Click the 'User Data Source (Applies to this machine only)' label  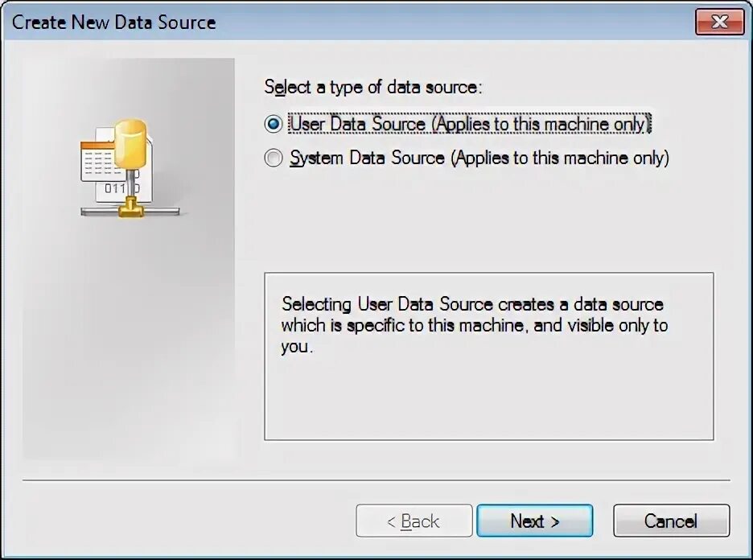(x=469, y=124)
